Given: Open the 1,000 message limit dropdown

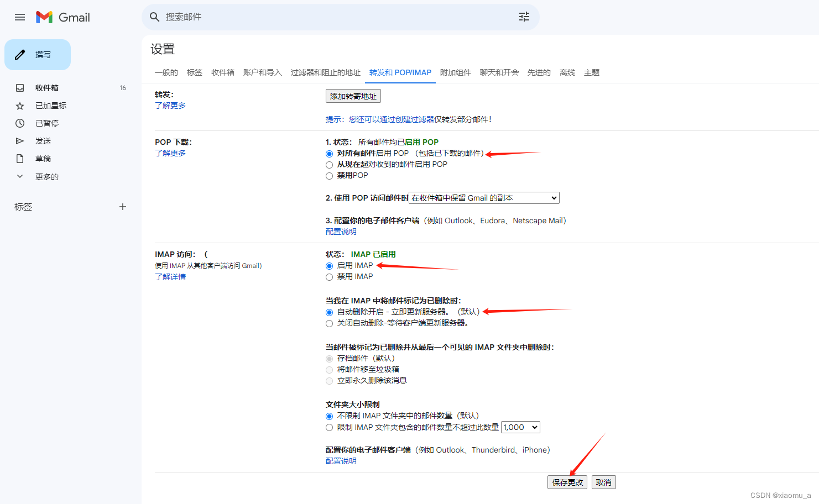Looking at the screenshot, I should [x=520, y=427].
